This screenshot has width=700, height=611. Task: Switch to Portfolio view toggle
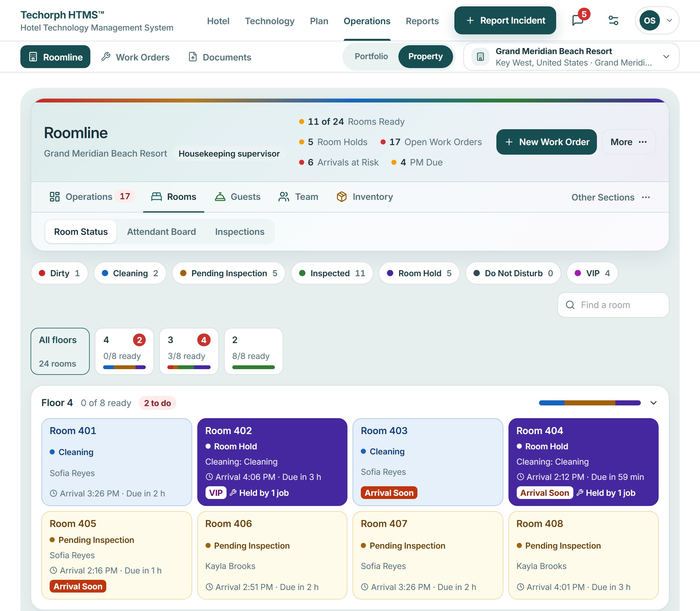pos(371,56)
